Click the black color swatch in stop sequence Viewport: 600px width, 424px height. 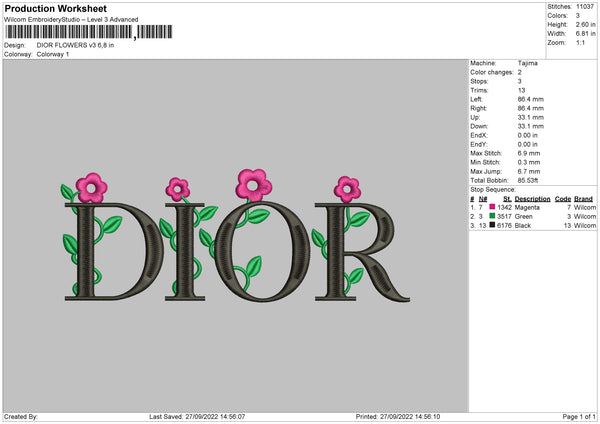point(492,225)
